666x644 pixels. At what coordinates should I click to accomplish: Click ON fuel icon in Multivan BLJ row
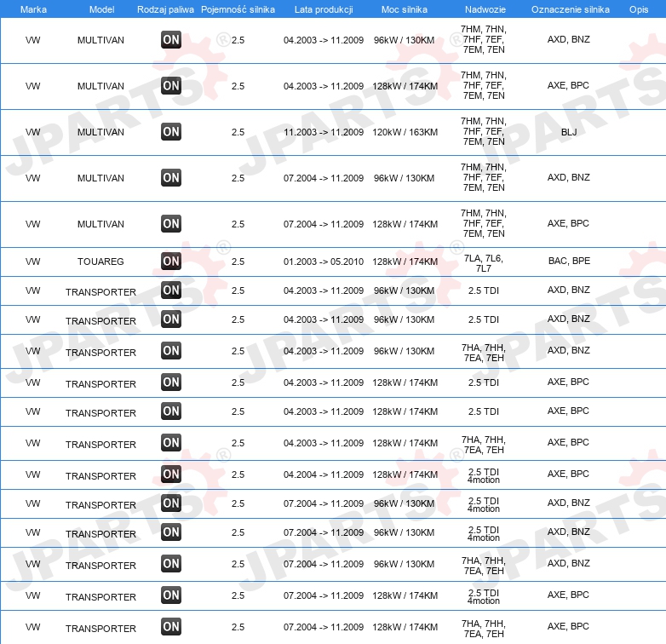click(x=171, y=132)
